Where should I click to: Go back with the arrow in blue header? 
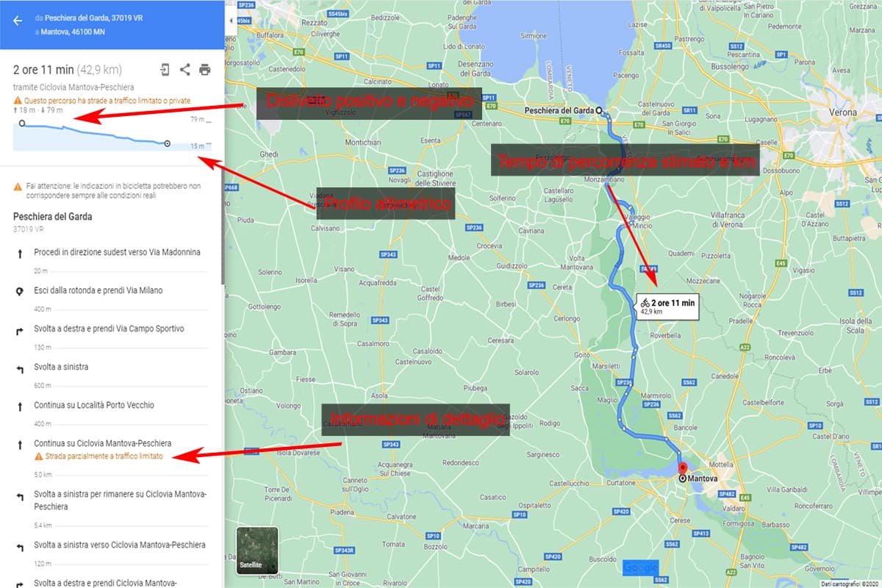[x=18, y=20]
